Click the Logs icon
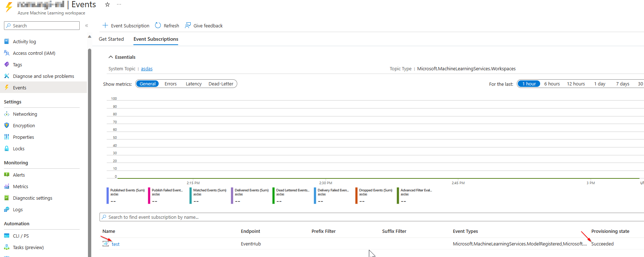The height and width of the screenshot is (257, 644). tap(6, 209)
